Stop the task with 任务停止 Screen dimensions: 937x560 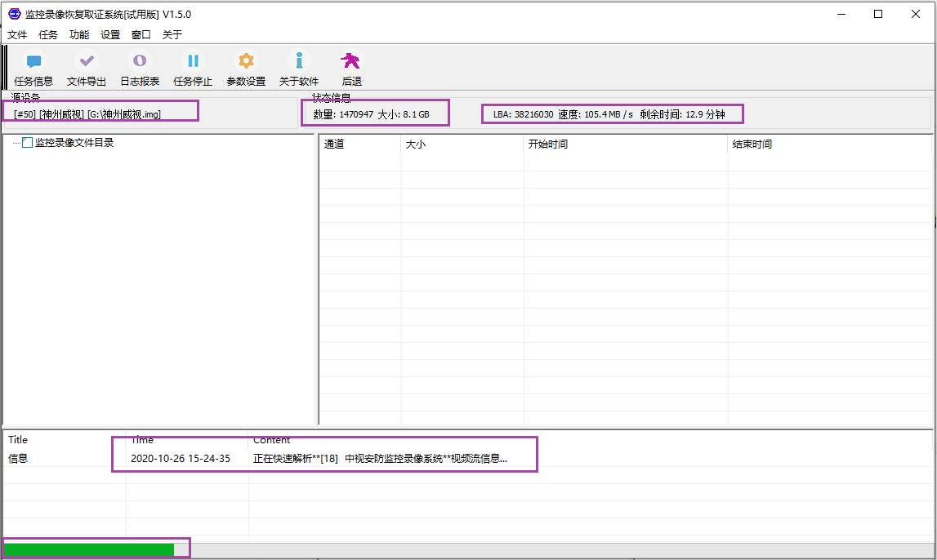pyautogui.click(x=193, y=61)
